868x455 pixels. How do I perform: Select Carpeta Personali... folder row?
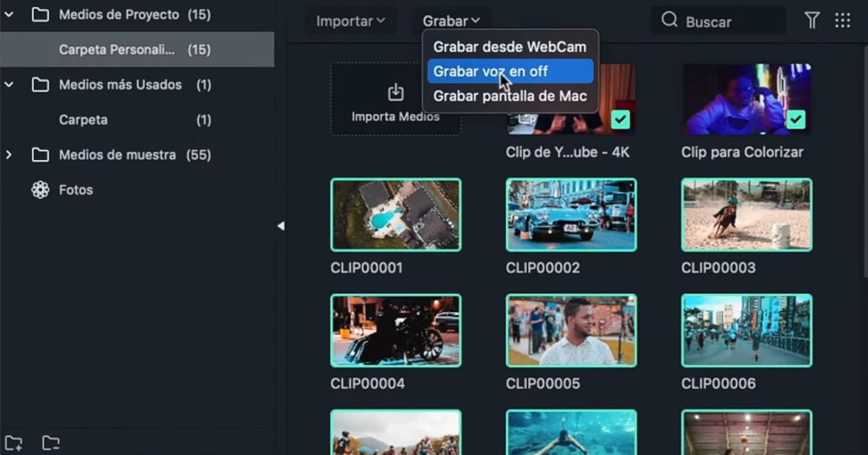[137, 50]
